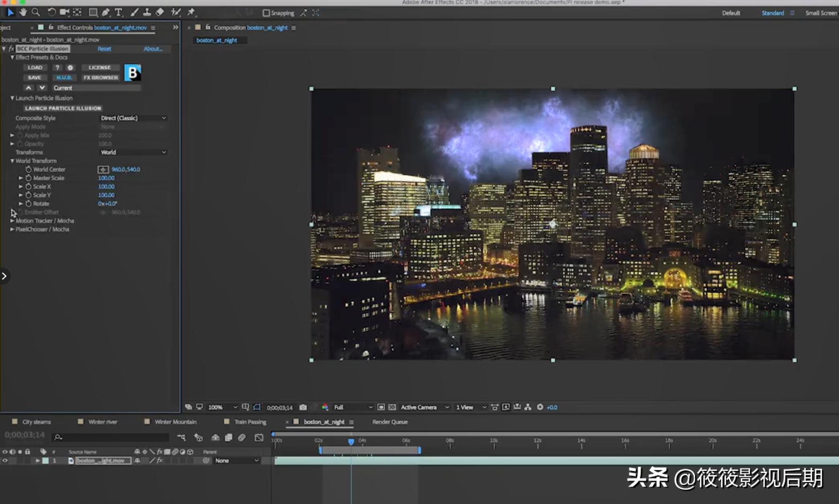This screenshot has height=504, width=839.
Task: Click the snapshot camera icon
Action: tap(303, 407)
